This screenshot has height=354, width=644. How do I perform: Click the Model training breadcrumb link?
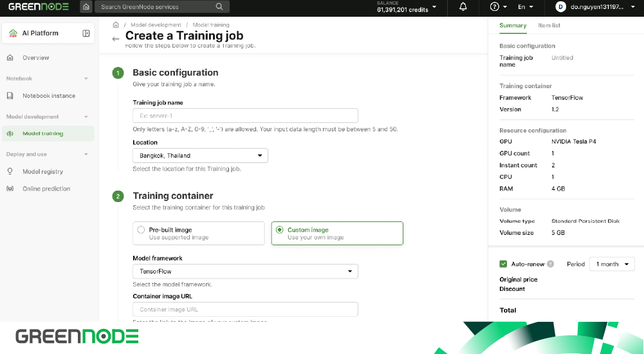[x=211, y=24]
